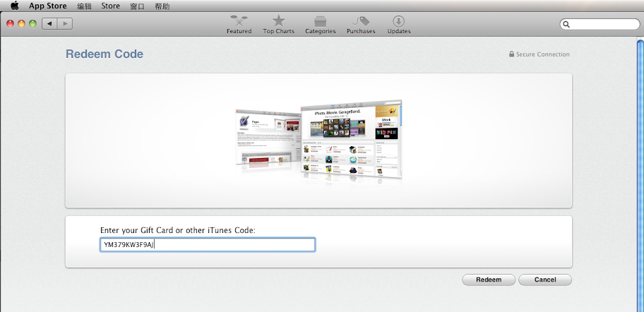This screenshot has height=312, width=644.
Task: Click the Redeem Code heading
Action: (x=105, y=54)
